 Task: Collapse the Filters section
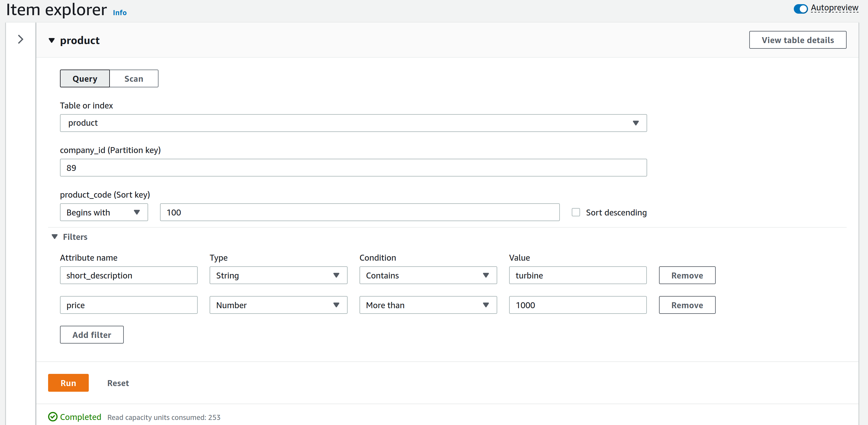55,237
